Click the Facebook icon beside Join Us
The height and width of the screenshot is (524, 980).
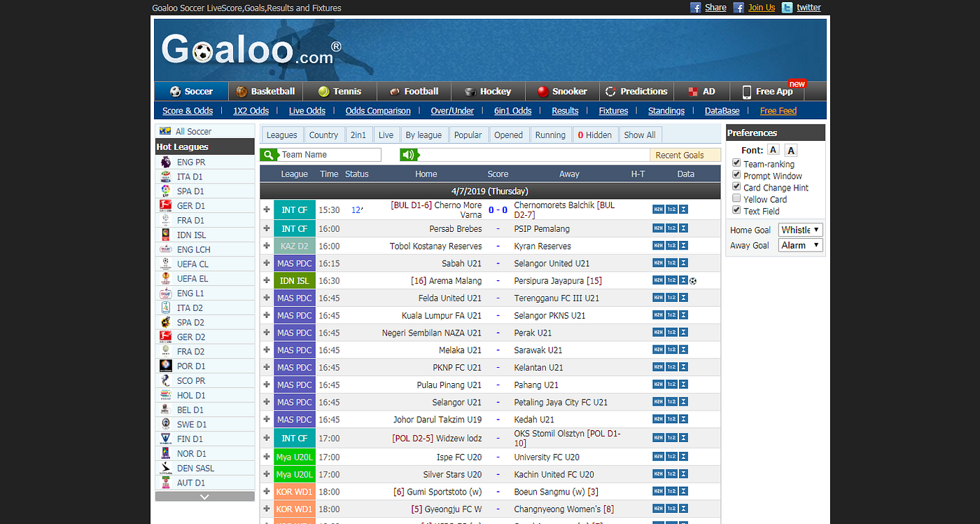pos(738,8)
